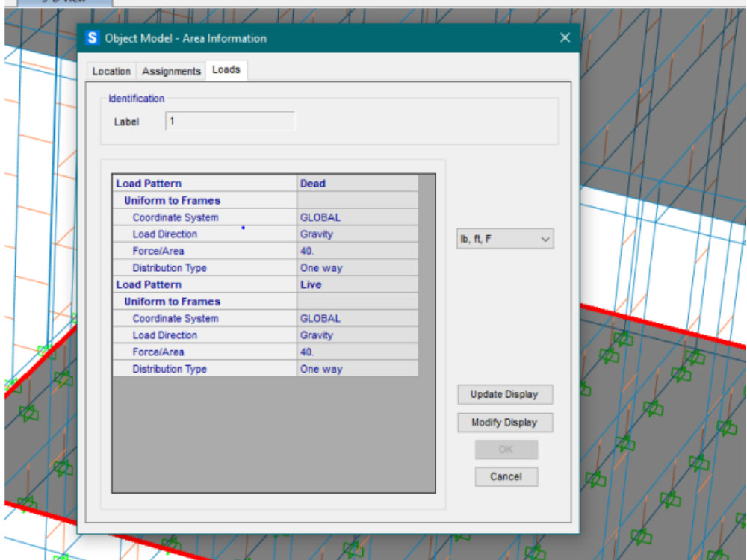Click One way distribution for Live load
The image size is (747, 560).
357,369
